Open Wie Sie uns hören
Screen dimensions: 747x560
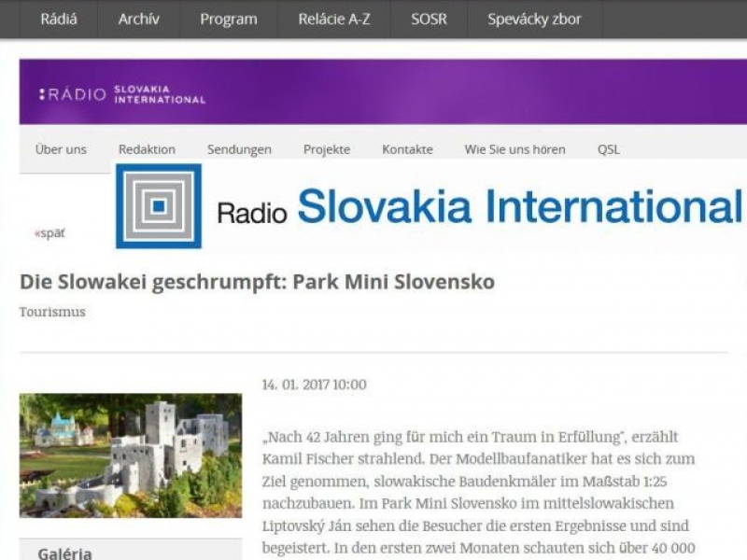tap(515, 149)
